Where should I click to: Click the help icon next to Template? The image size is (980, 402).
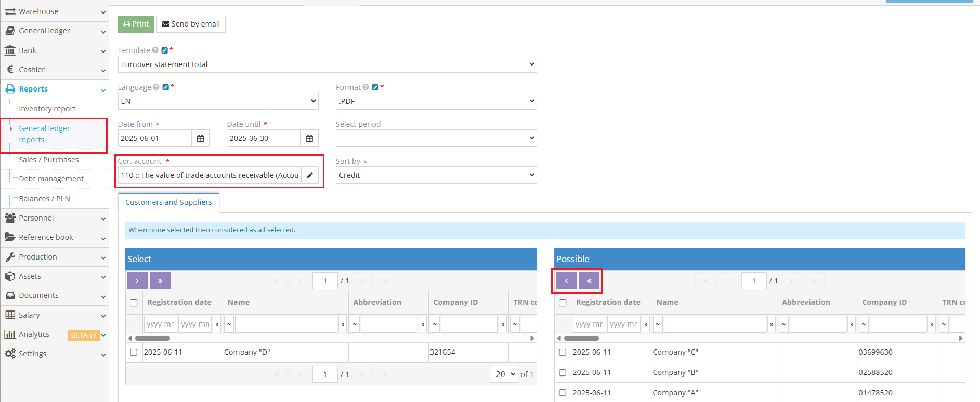pos(155,50)
